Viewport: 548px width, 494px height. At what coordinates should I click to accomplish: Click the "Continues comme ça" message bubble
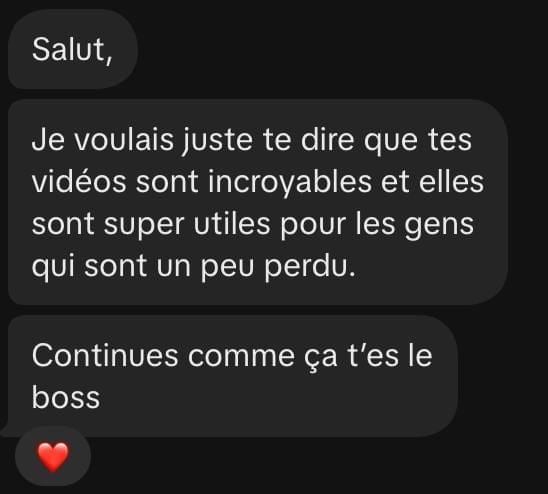(233, 376)
